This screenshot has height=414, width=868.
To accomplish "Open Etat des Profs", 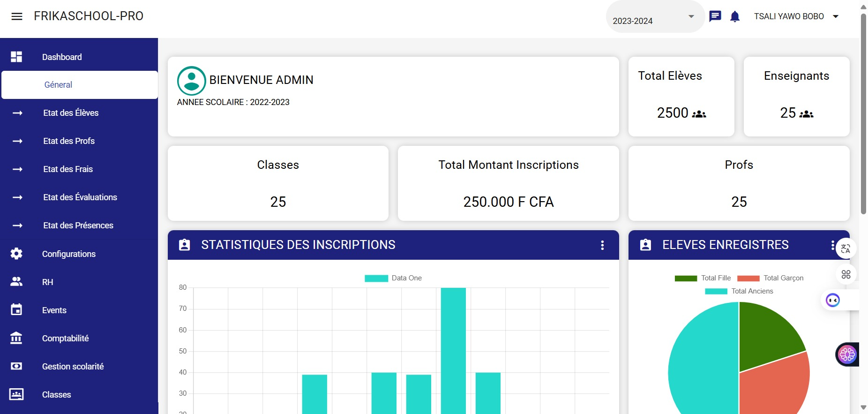I will (x=69, y=141).
